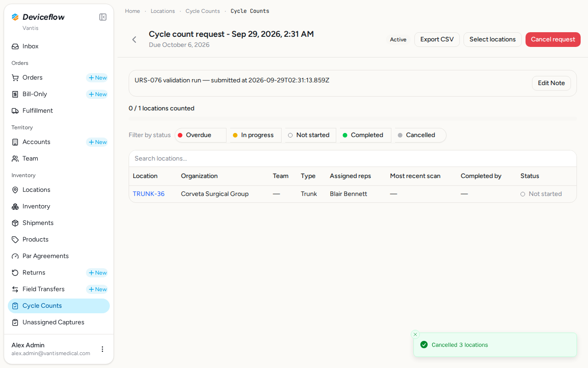Click the Select locations button
The height and width of the screenshot is (368, 588).
click(492, 40)
